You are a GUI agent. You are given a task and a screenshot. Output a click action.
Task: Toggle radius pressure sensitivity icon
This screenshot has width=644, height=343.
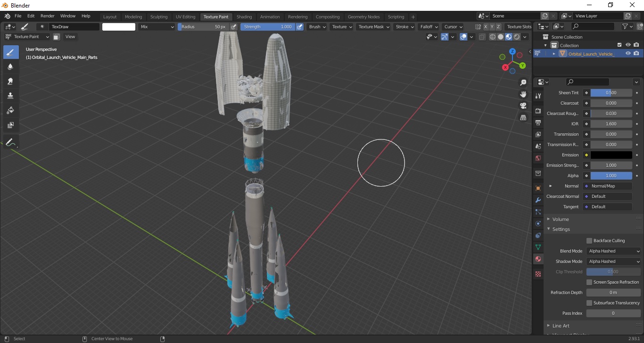(233, 27)
